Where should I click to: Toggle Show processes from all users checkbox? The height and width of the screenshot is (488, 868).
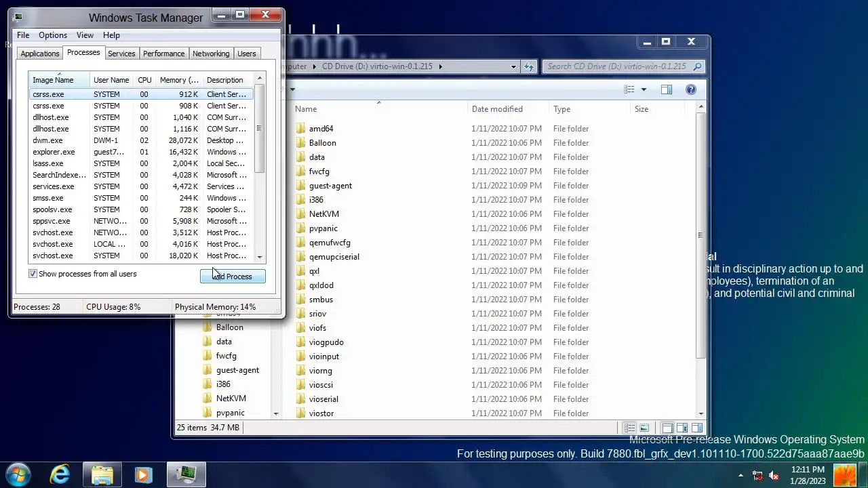[33, 274]
